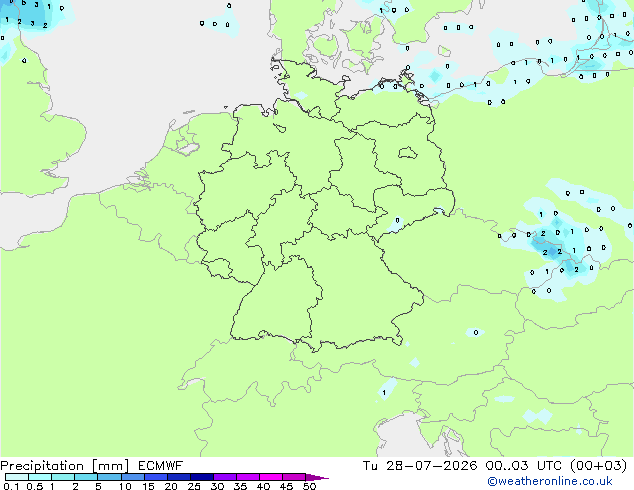Click the 25–30 mm navy legend swatch
The image size is (634, 490).
coord(202,477)
